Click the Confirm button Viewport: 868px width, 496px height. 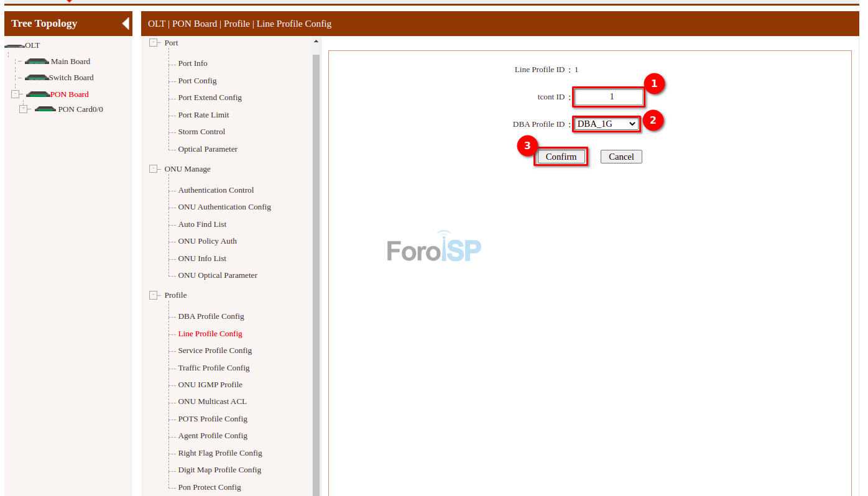point(561,156)
